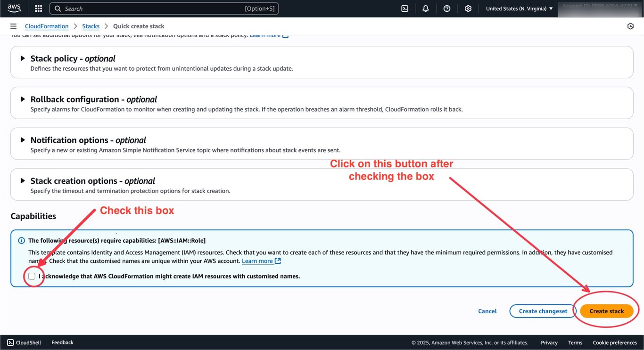Open the AWS services grid menu

[39, 8]
